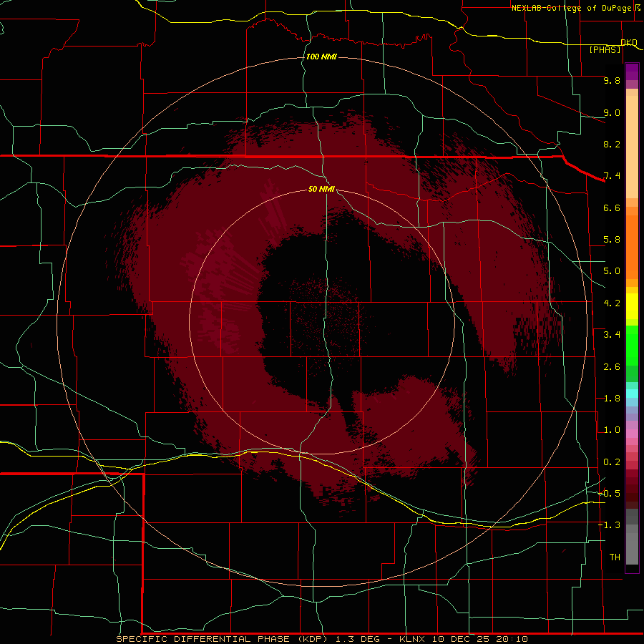
Task: Click the 9.0 value on the color scale
Action: point(612,112)
